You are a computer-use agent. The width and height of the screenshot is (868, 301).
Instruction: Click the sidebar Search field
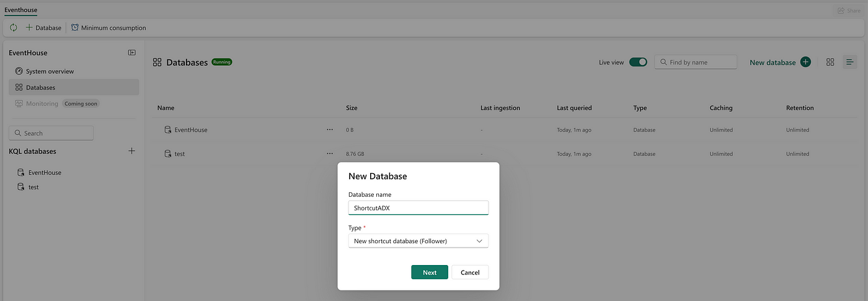tap(51, 133)
